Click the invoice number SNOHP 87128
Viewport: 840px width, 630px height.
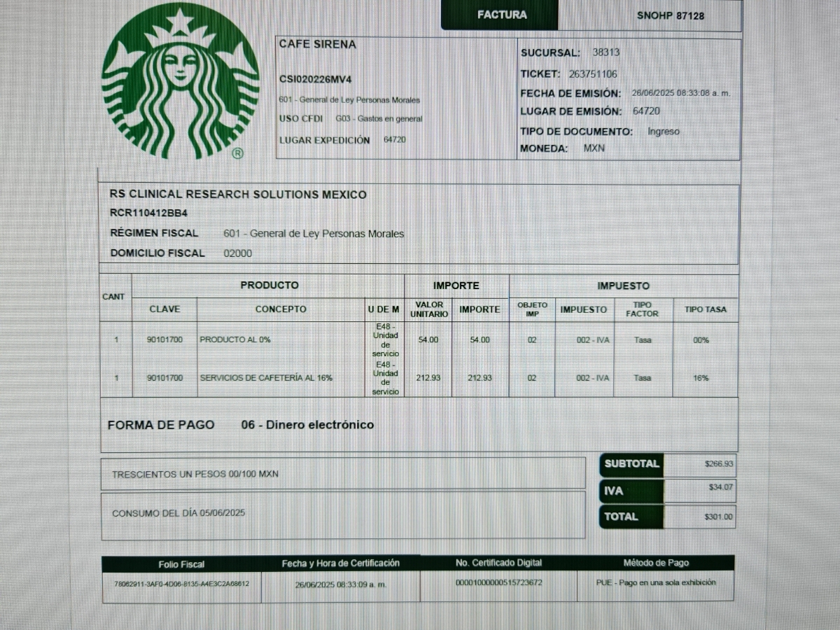coord(670,15)
